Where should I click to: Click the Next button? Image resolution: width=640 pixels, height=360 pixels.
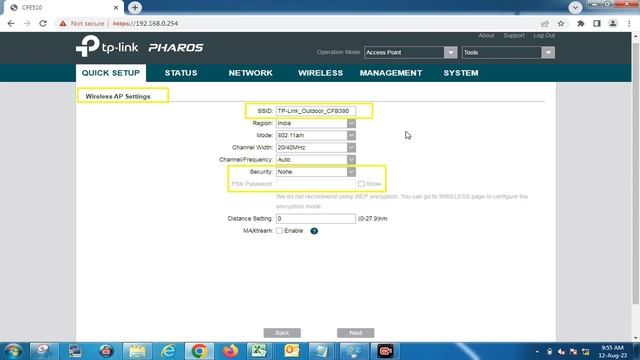(x=356, y=333)
